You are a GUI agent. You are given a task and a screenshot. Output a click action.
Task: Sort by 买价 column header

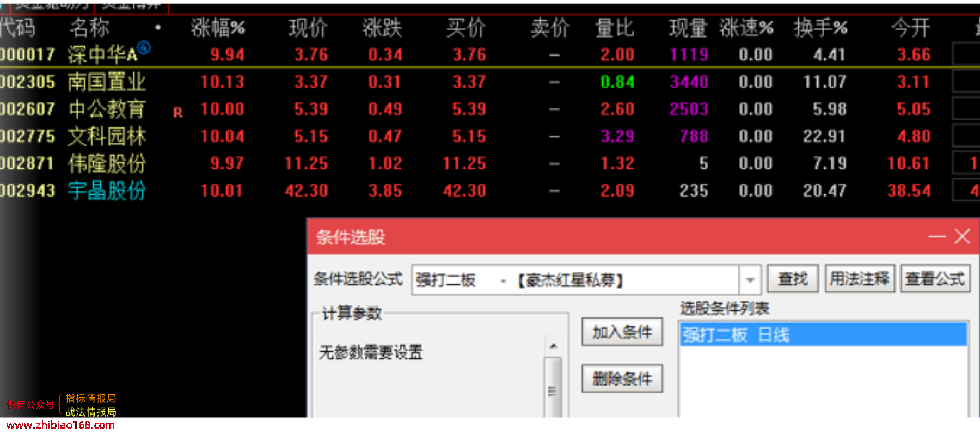tap(466, 28)
